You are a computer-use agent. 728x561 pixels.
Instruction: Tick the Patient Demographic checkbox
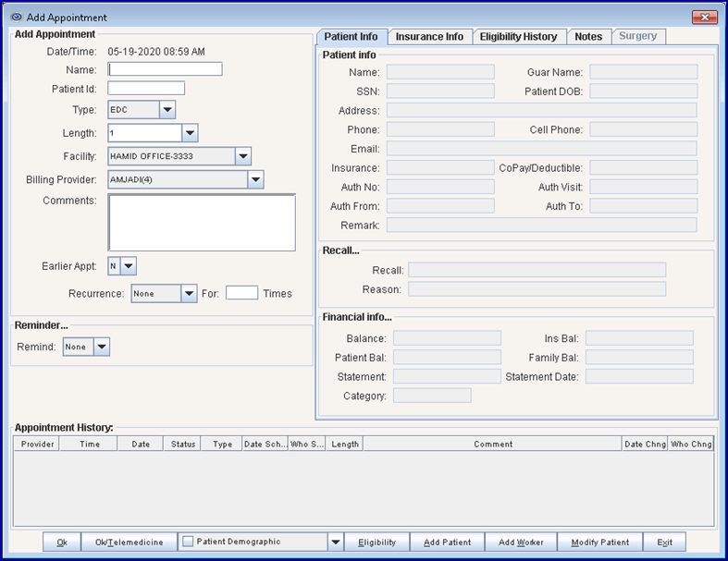pos(188,542)
